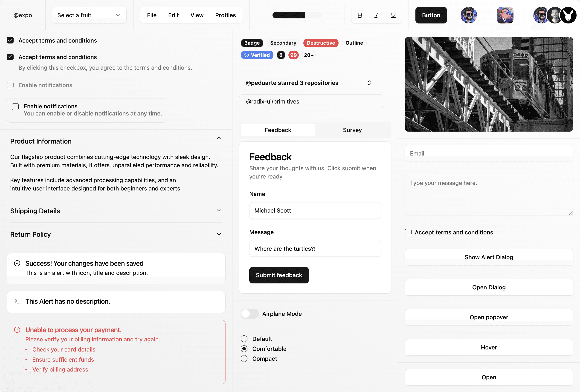Viewport: 580px width, 392px height.
Task: Toggle italic formatting button
Action: click(x=376, y=15)
